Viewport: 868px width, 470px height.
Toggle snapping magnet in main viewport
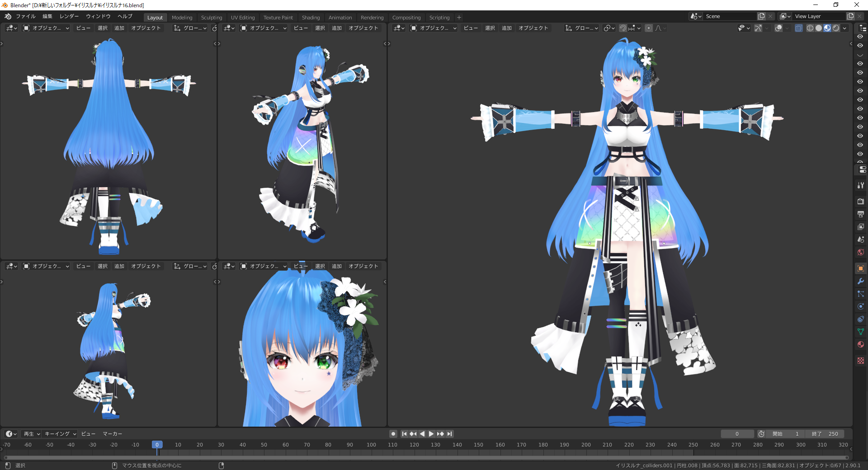click(623, 28)
